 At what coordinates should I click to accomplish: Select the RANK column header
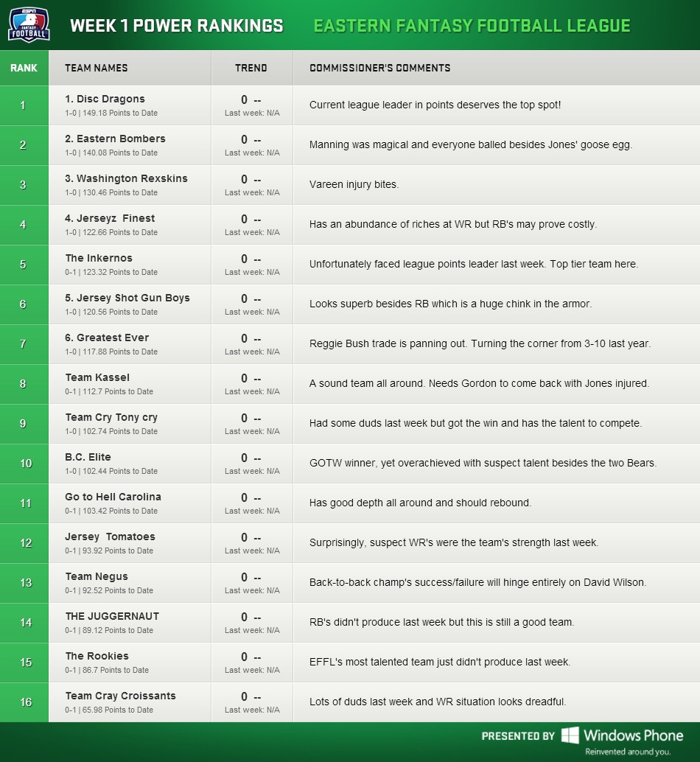coord(24,68)
